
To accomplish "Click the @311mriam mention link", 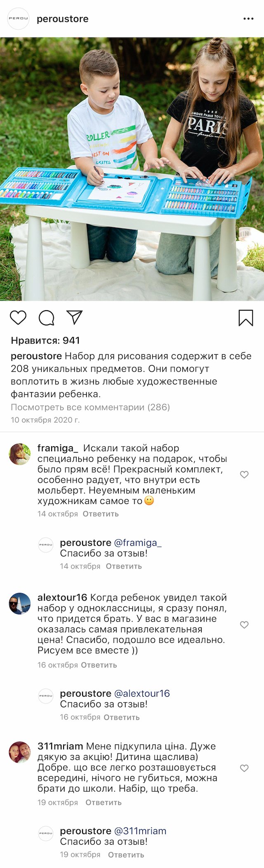I will tap(140, 831).
